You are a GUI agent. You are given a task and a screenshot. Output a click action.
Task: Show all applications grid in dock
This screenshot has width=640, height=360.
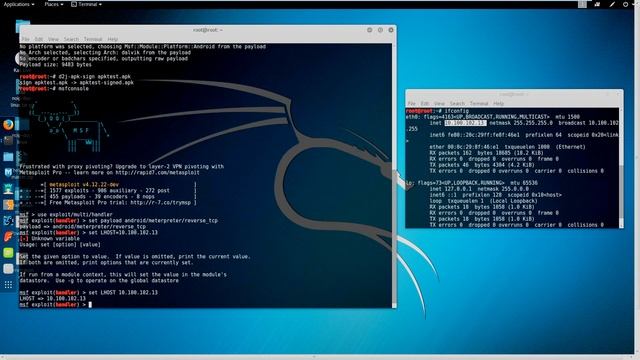tap(8, 285)
